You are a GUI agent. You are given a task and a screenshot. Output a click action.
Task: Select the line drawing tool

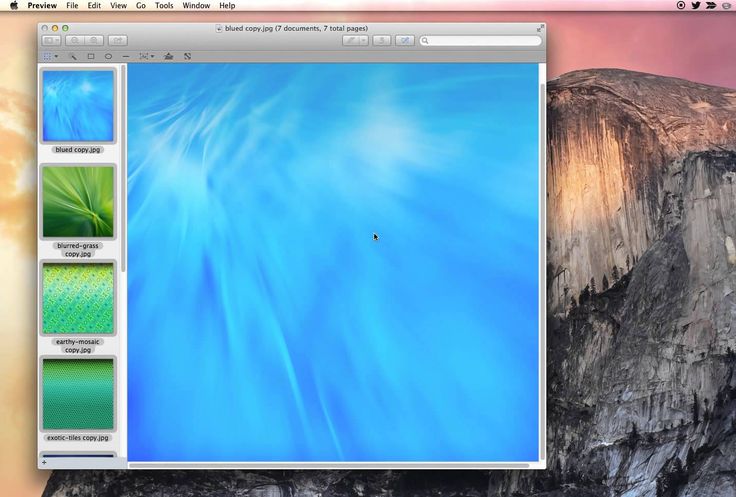(126, 56)
